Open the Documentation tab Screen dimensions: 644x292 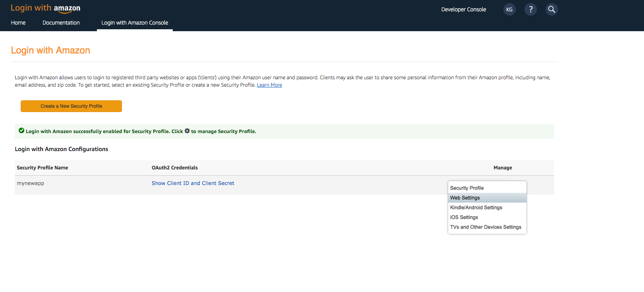(x=61, y=23)
